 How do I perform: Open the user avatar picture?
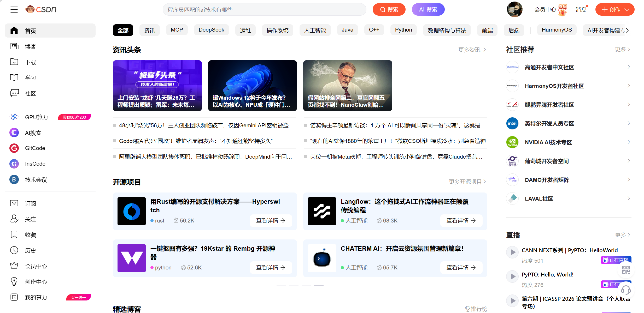coord(514,10)
